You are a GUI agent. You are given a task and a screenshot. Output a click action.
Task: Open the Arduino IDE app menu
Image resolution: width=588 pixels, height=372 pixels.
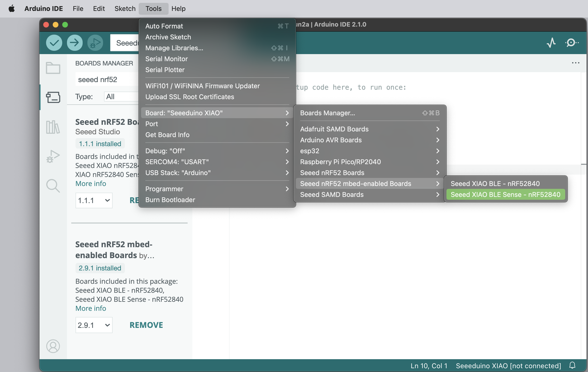[x=44, y=9]
